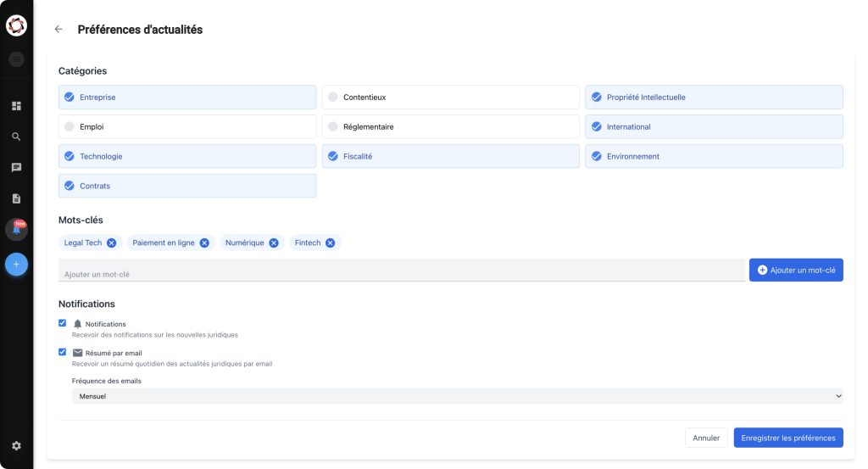The width and height of the screenshot is (868, 469).
Task: Uncheck the Notifications checkbox
Action: [x=62, y=323]
